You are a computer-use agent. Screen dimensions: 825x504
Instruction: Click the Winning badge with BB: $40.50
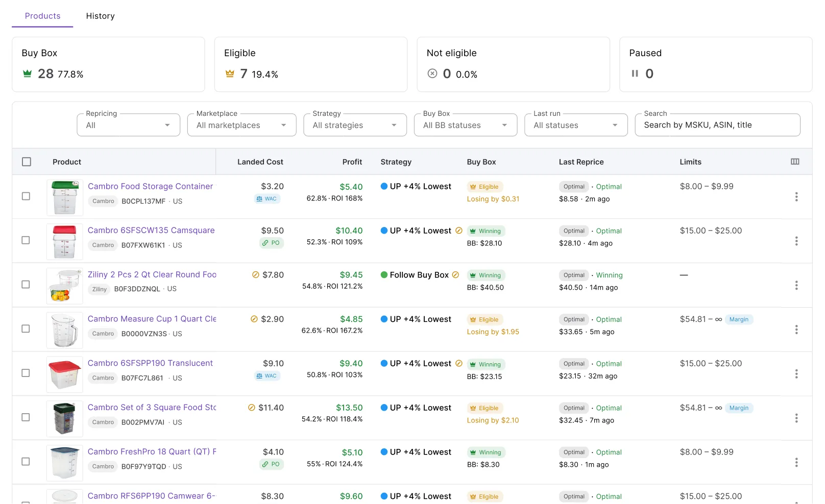click(x=486, y=275)
